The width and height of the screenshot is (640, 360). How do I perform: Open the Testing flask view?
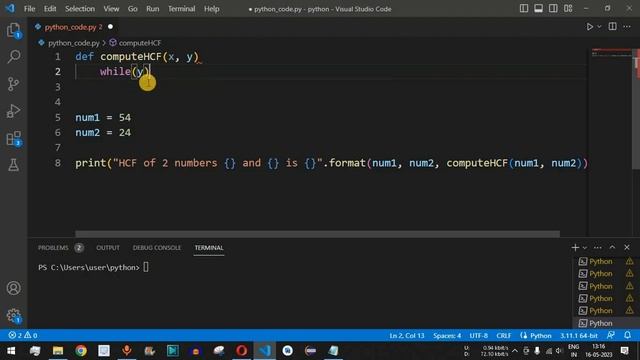click(x=13, y=165)
